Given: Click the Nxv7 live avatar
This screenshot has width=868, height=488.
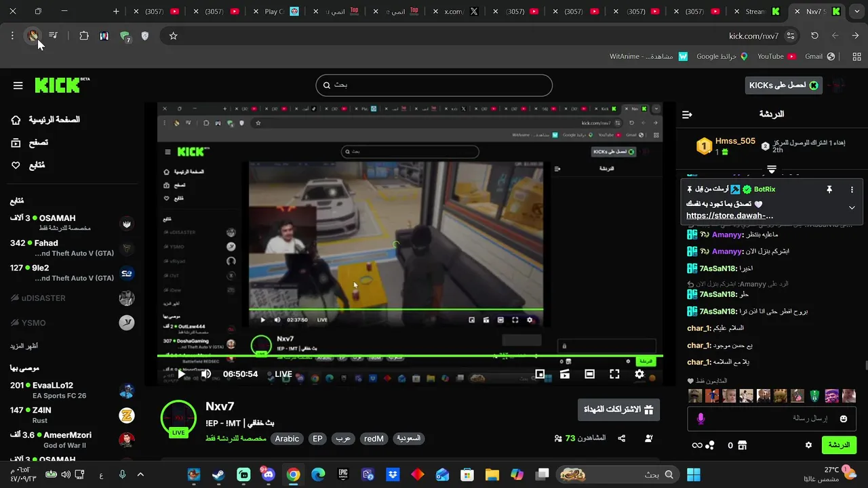Looking at the screenshot, I should [x=178, y=418].
